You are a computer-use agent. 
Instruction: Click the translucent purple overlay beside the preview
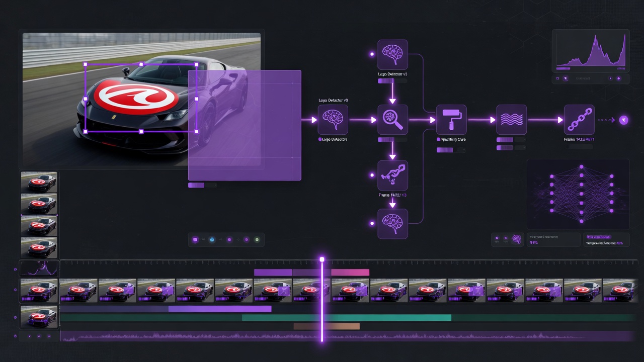click(245, 125)
